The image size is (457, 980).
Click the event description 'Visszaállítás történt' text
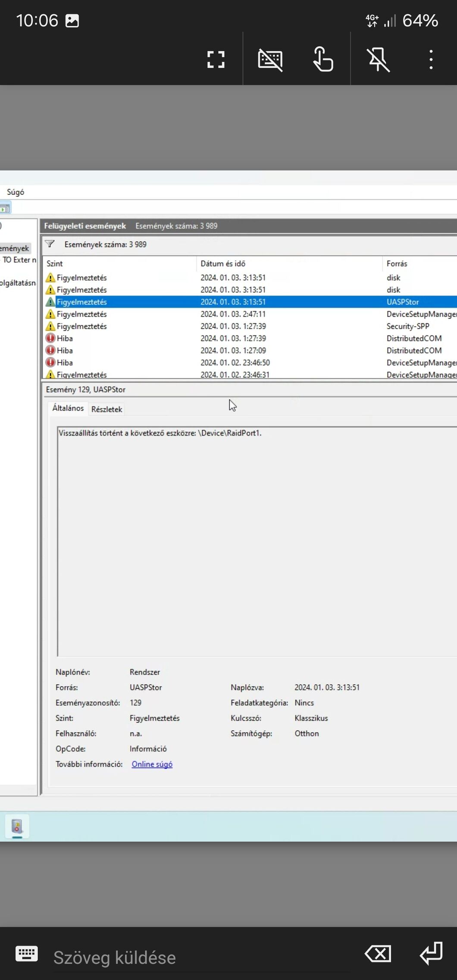coord(160,433)
